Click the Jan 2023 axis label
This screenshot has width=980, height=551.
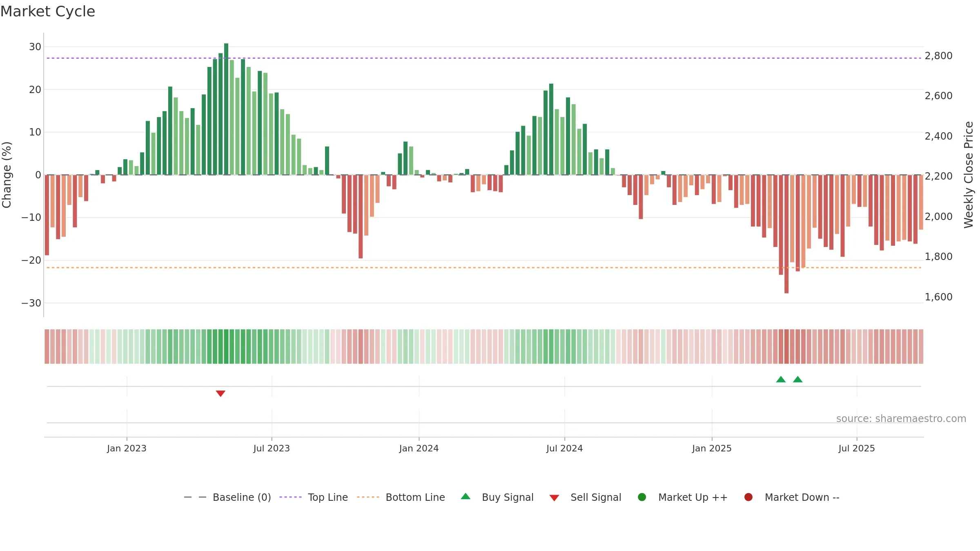point(127,448)
